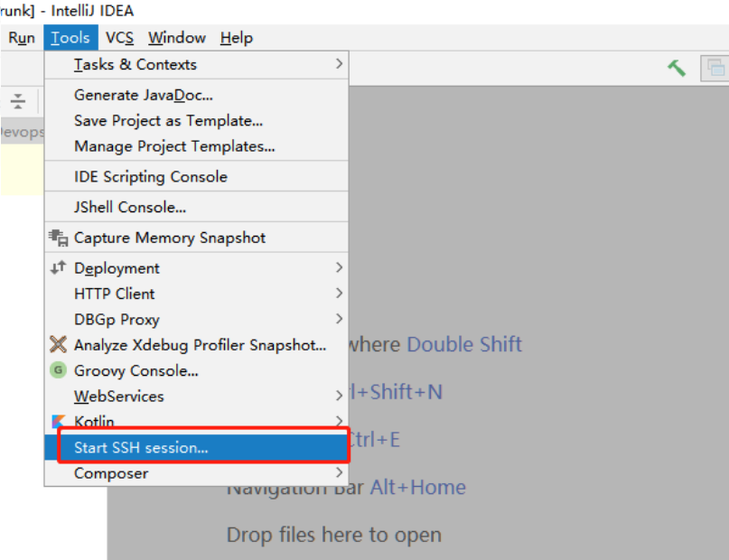Expand the HTTP Client submenu arrow

(x=339, y=294)
